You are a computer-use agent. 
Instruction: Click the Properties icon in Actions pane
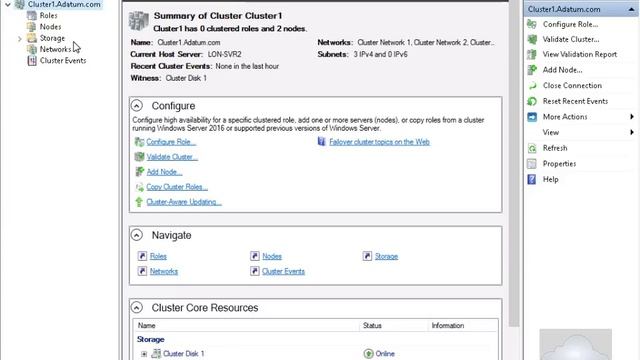532,164
